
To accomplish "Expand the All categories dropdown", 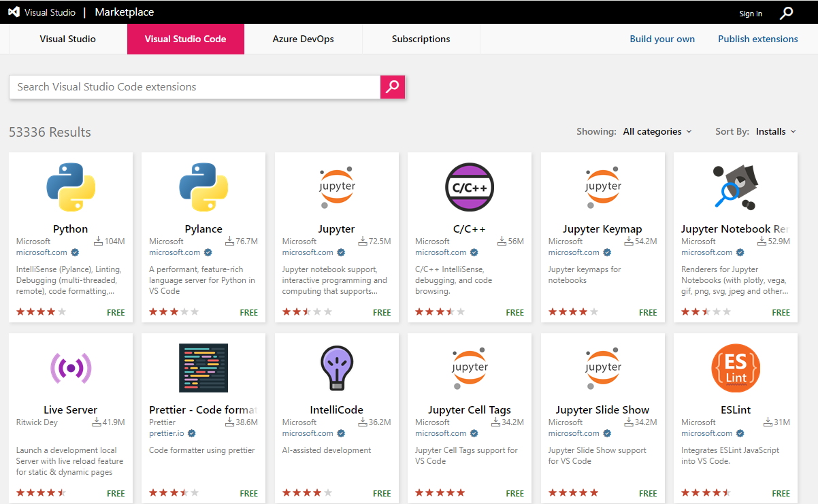I will [x=657, y=132].
